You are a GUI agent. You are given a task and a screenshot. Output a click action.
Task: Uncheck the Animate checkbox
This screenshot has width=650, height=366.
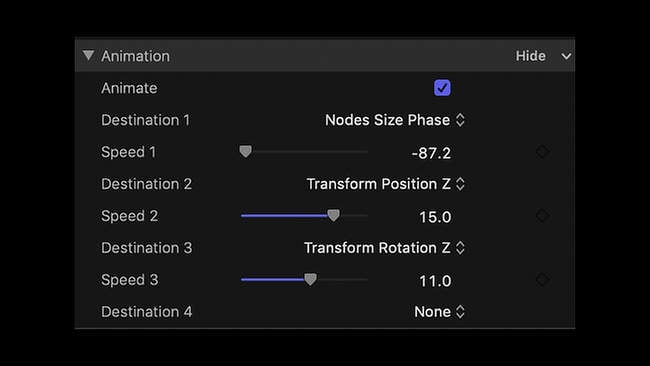[442, 88]
